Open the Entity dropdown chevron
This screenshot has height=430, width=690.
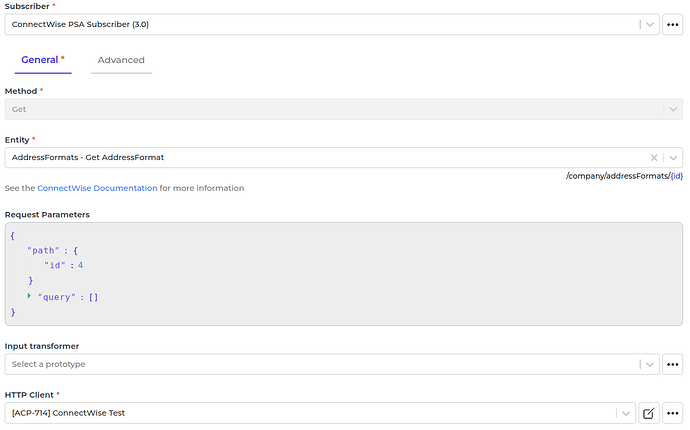tap(673, 158)
